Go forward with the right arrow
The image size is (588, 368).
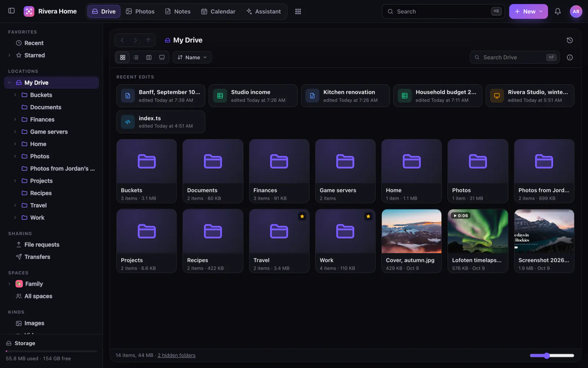(135, 40)
